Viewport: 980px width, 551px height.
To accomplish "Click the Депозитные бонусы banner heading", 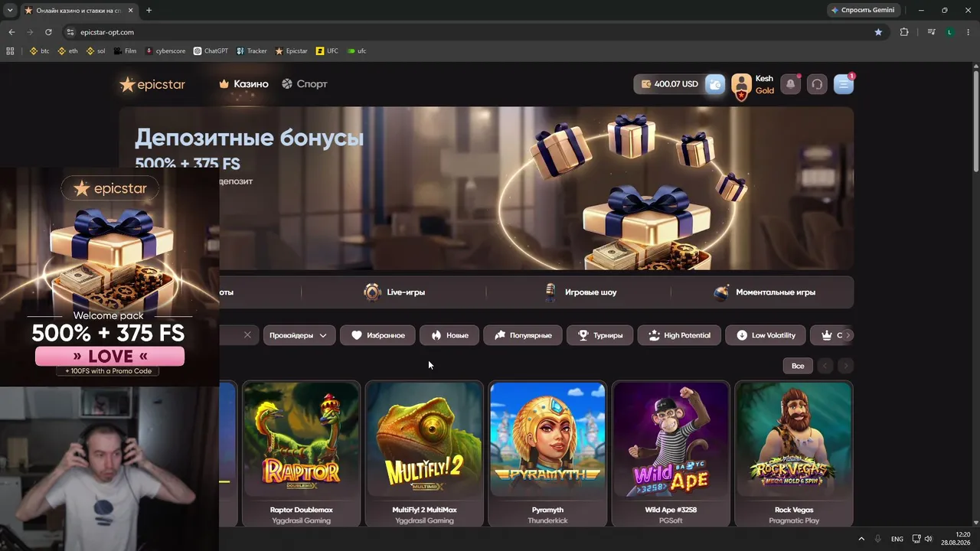I will [250, 138].
